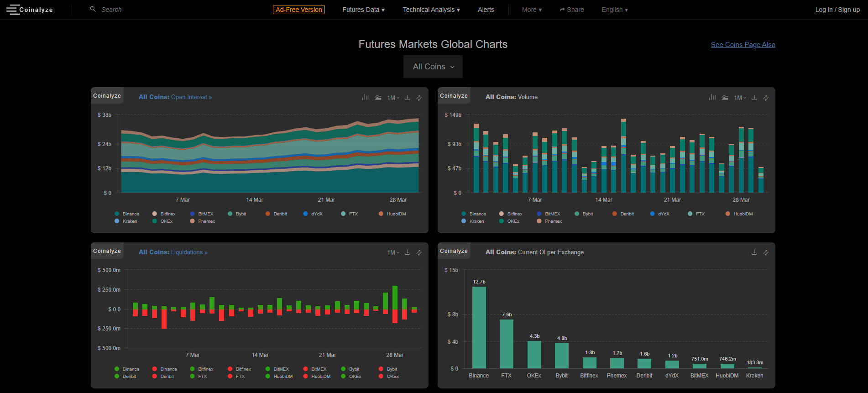The width and height of the screenshot is (868, 393).
Task: Switch Volume chart to area view
Action: 725,97
